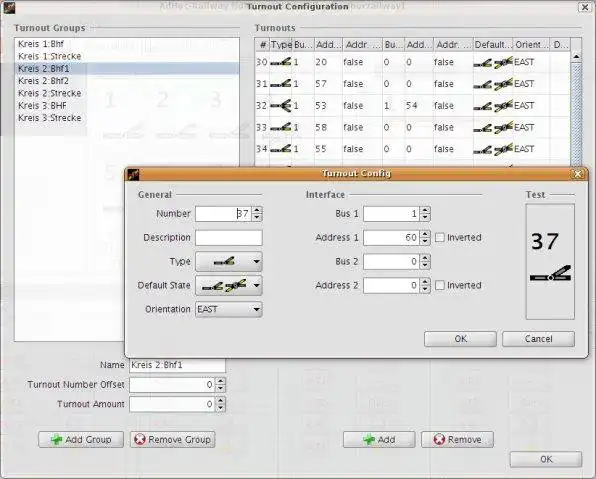Click the Add turnout button
The height and width of the screenshot is (479, 596).
click(x=379, y=439)
